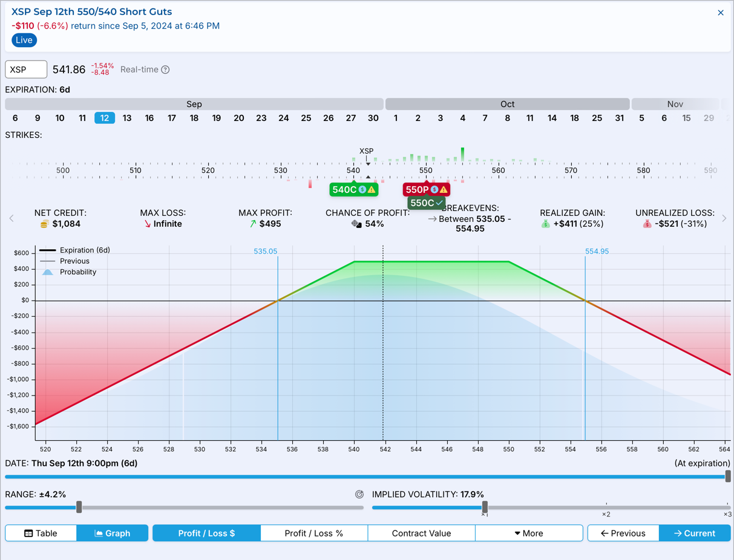This screenshot has height=560, width=734.
Task: Select the Nov 15 expiration date
Action: point(687,118)
